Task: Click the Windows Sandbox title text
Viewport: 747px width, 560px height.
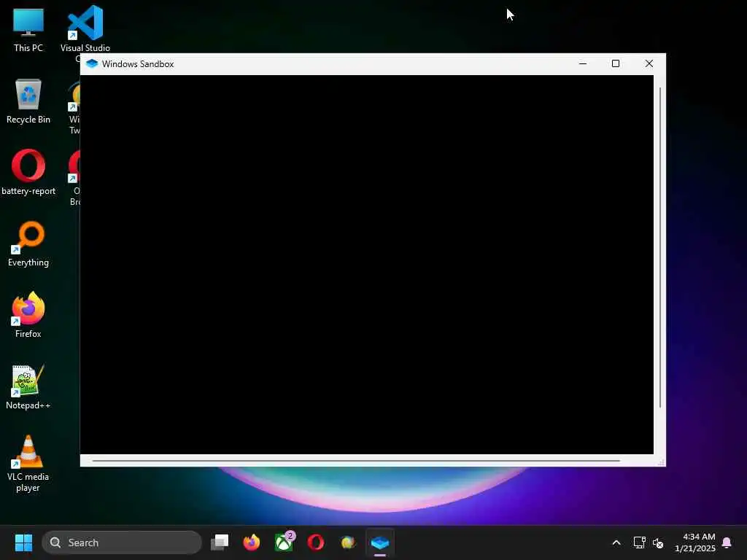Action: coord(138,64)
